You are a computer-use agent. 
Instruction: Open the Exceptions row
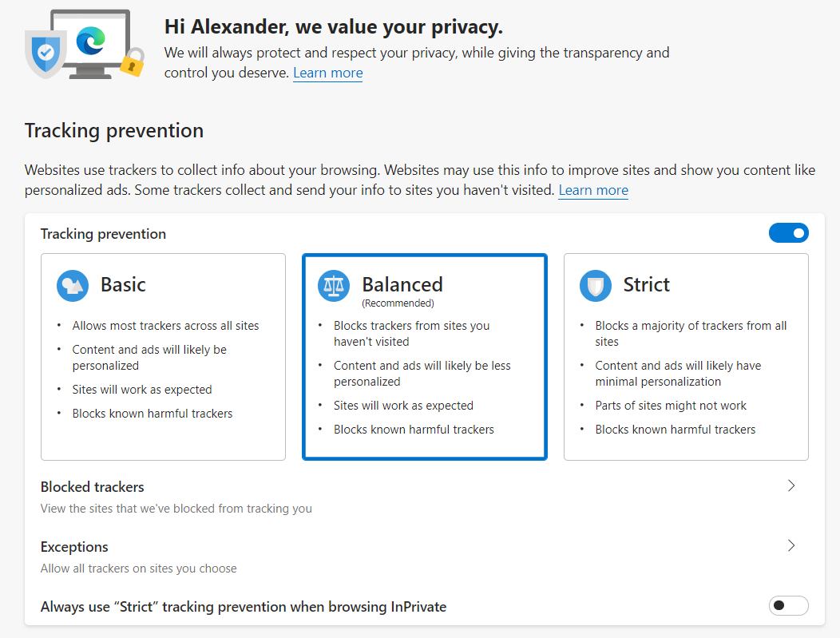coord(425,557)
